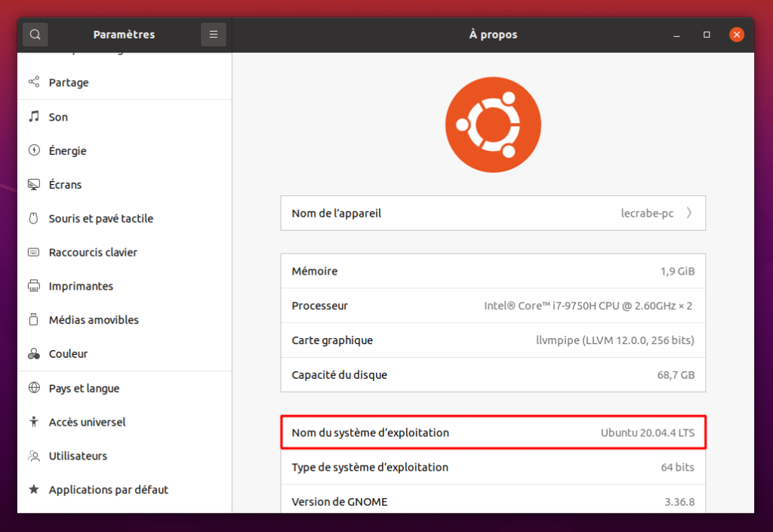Click the Applications par défaut star icon
This screenshot has width=773, height=532.
[34, 489]
